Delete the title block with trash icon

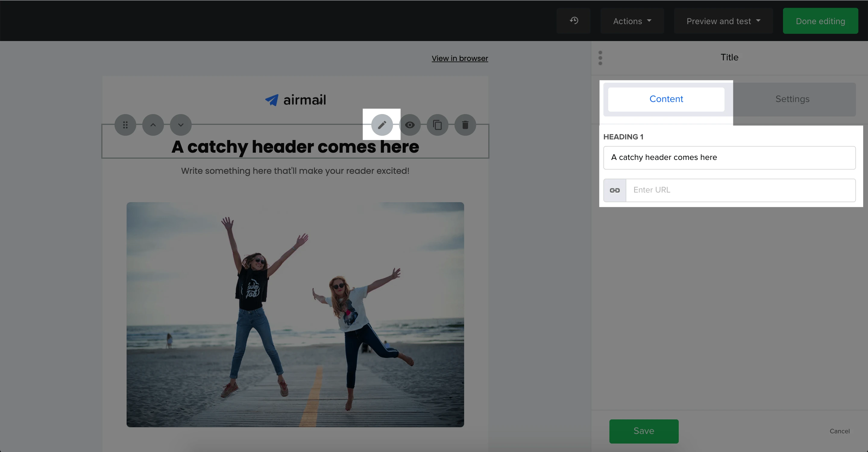[x=465, y=125]
